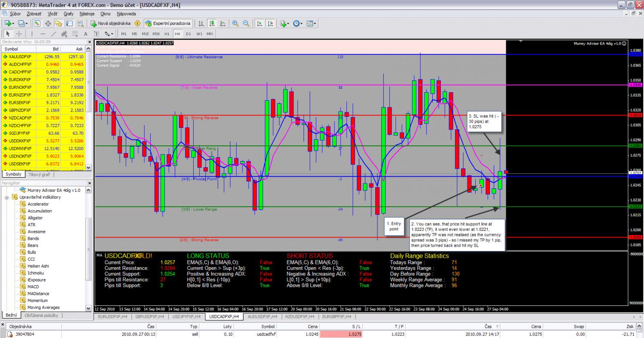644x338 pixels.
Task: Toggle the chart auto-scroll icon
Action: pos(259,23)
